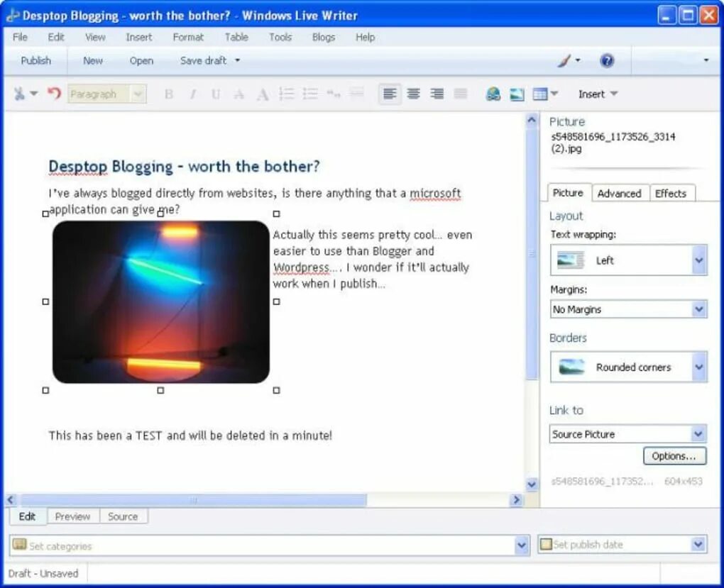Center align text
Image resolution: width=724 pixels, height=588 pixels.
pyautogui.click(x=413, y=94)
